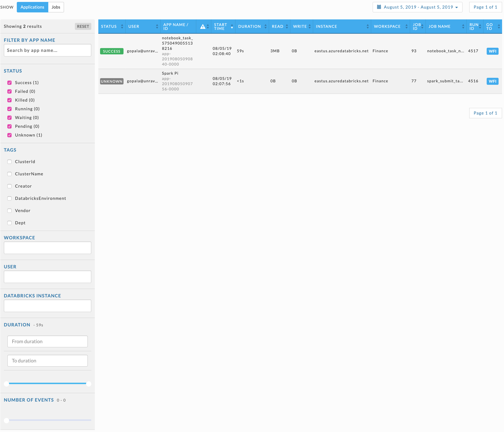504x432 pixels.
Task: Focus the Search by app name field
Action: pyautogui.click(x=48, y=50)
